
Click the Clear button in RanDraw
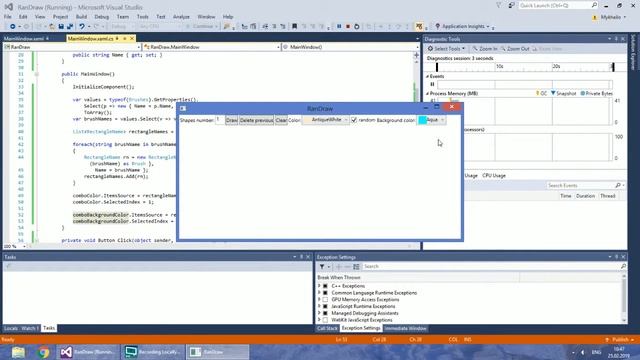click(281, 120)
